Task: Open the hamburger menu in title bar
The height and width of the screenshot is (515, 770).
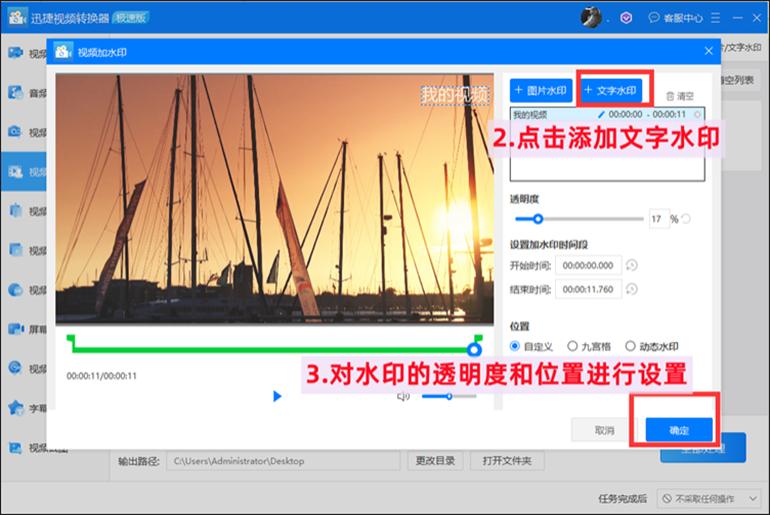Action: 715,18
